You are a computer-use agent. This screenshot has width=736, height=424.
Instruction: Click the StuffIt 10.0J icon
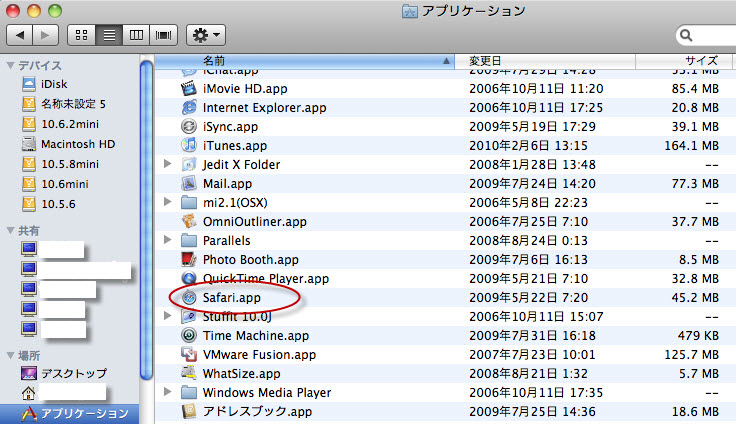point(189,316)
